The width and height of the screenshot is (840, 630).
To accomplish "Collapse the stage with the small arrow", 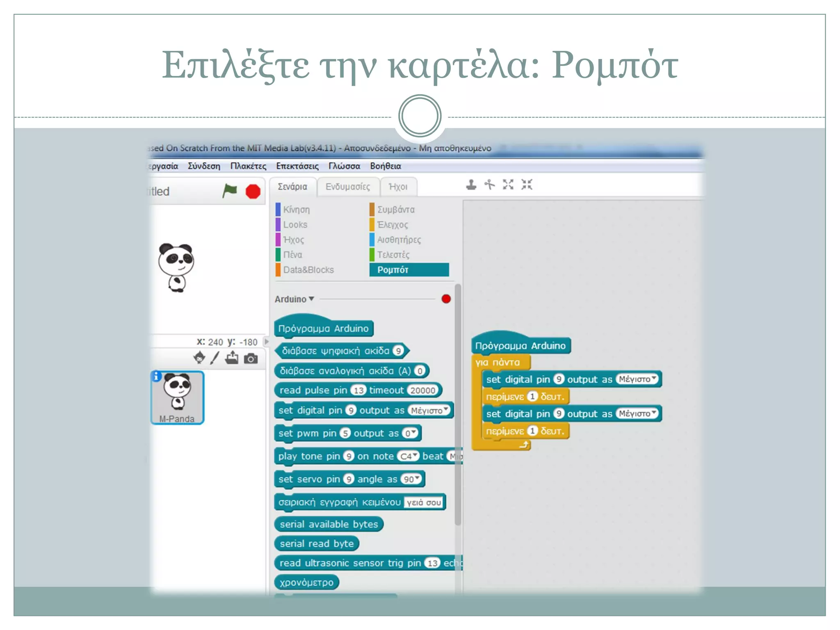I will 267,341.
